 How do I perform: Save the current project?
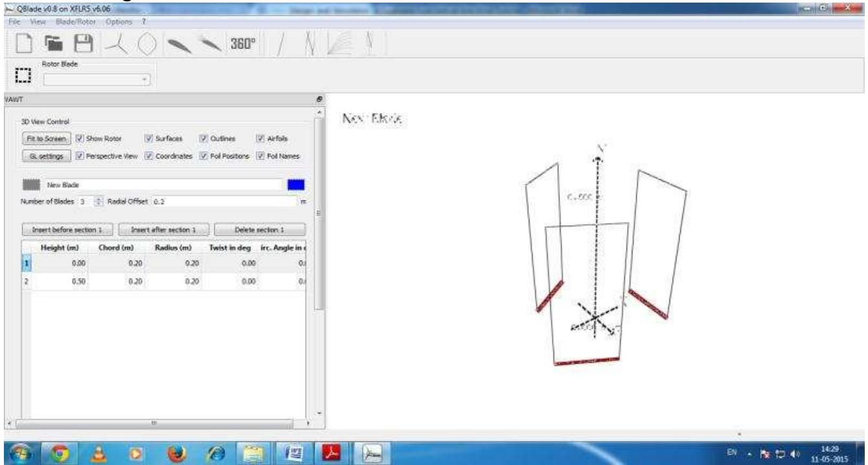point(83,44)
